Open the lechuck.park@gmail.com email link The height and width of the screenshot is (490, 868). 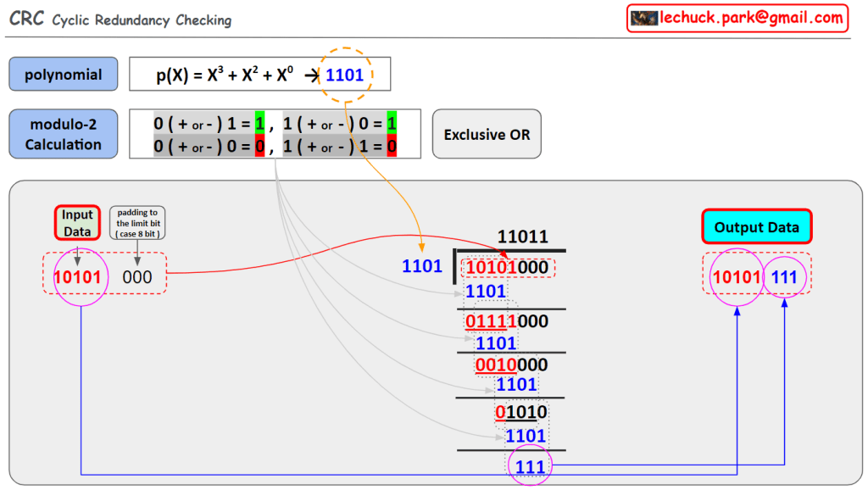(x=751, y=18)
